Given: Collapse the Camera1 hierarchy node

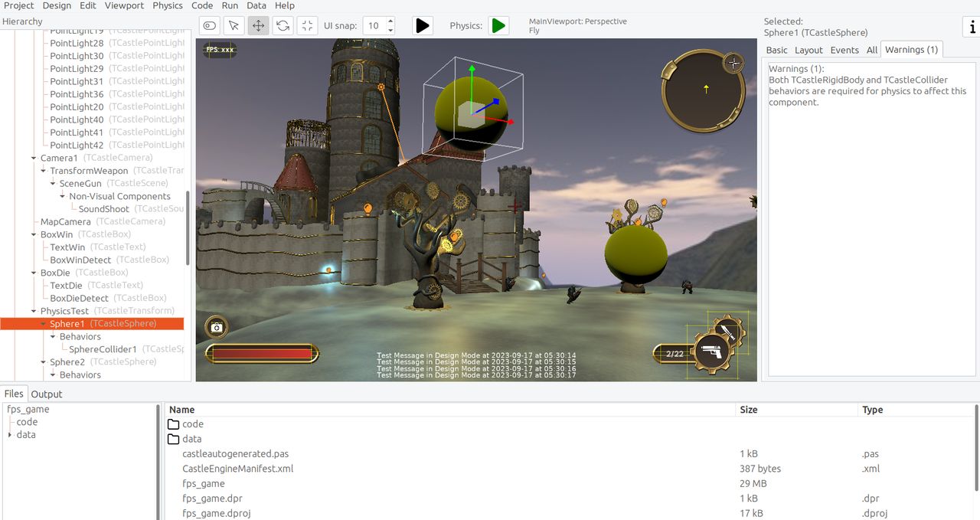Looking at the screenshot, I should click(34, 158).
